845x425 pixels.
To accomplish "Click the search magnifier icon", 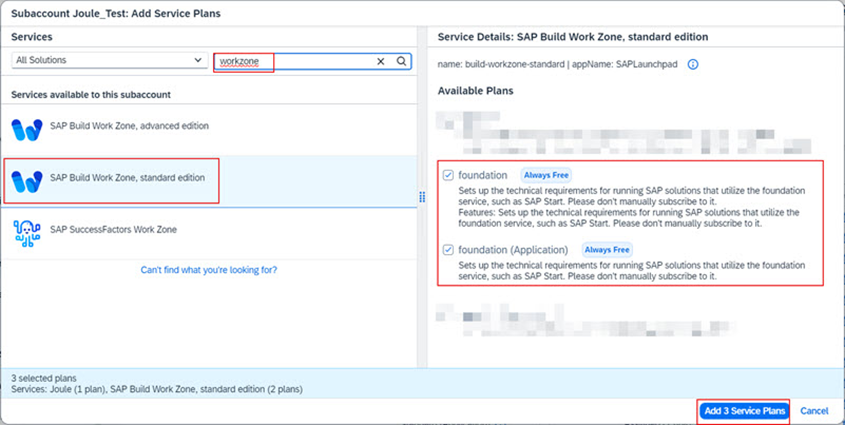I will (401, 61).
